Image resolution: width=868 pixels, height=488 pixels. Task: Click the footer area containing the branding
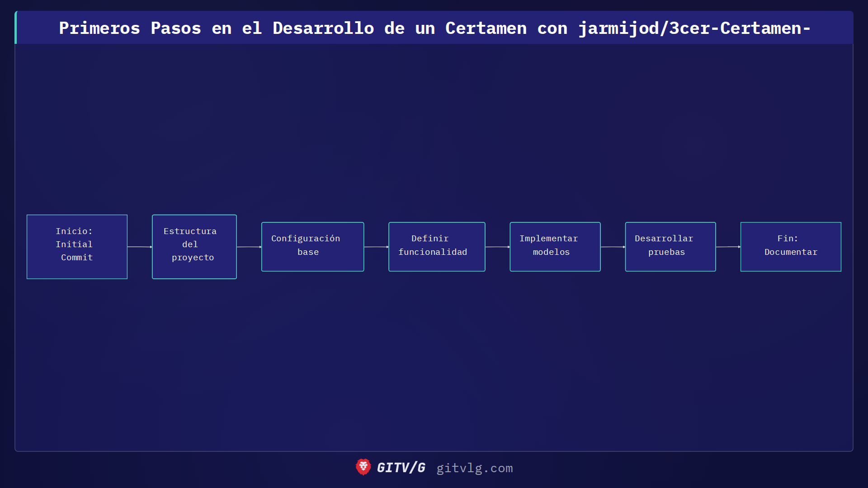(x=434, y=468)
